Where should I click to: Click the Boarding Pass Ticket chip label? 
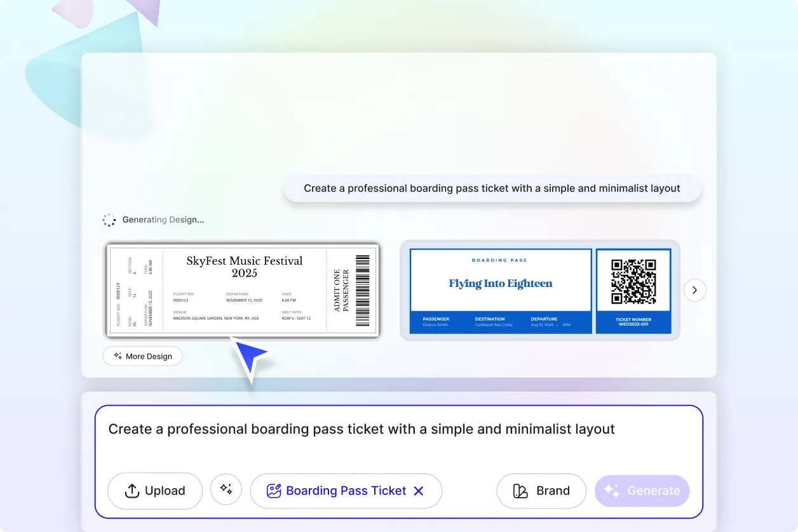(x=346, y=490)
